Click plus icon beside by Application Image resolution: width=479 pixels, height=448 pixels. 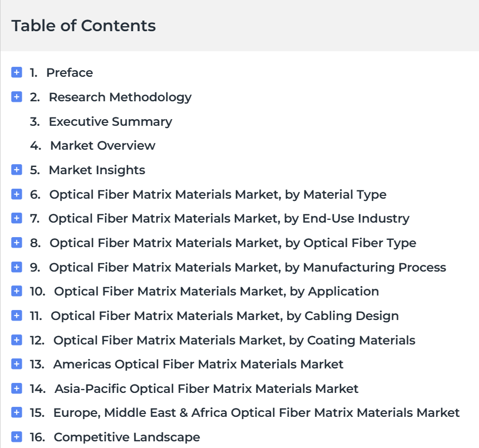coord(17,291)
